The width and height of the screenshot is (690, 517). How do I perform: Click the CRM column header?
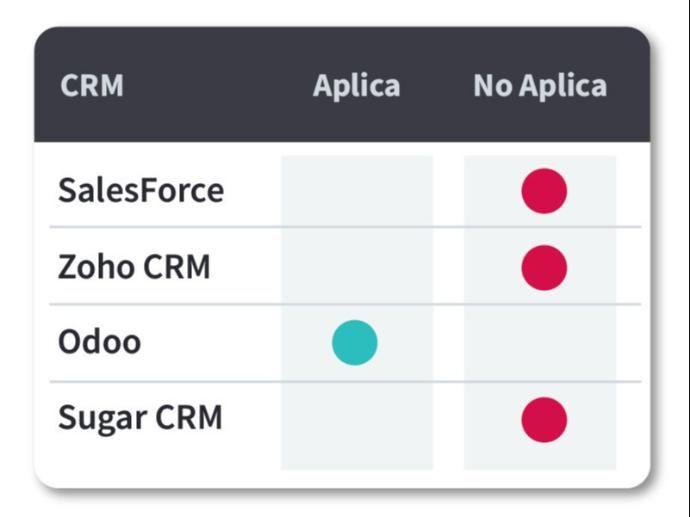(x=92, y=86)
